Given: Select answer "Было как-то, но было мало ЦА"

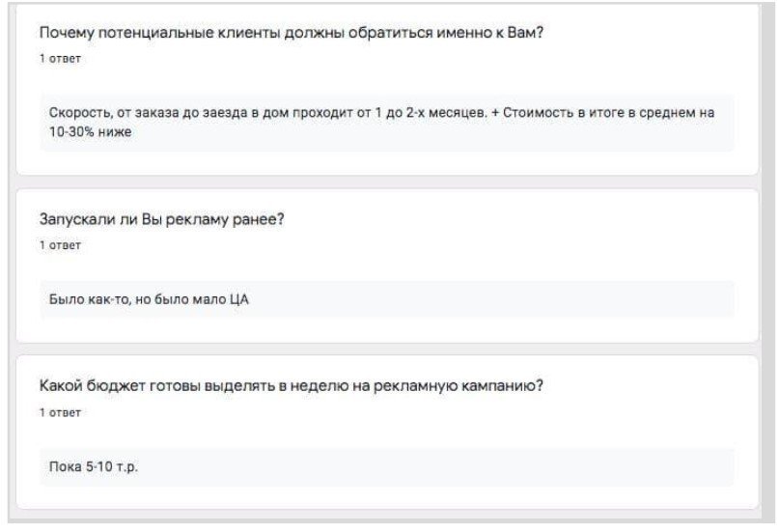Looking at the screenshot, I should 149,299.
